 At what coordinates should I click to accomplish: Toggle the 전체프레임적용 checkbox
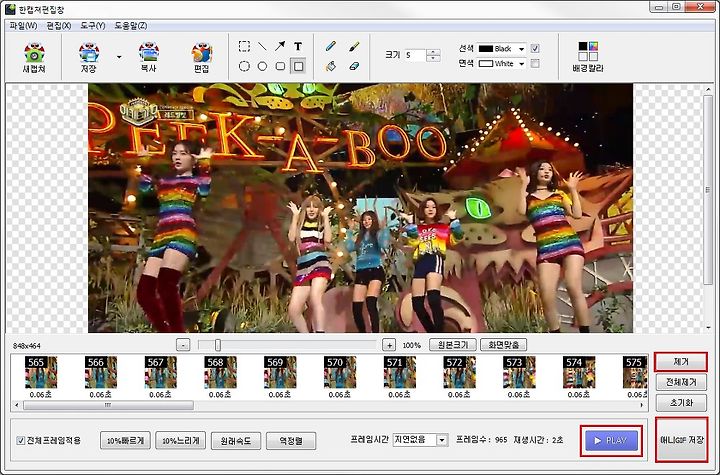(x=21, y=441)
